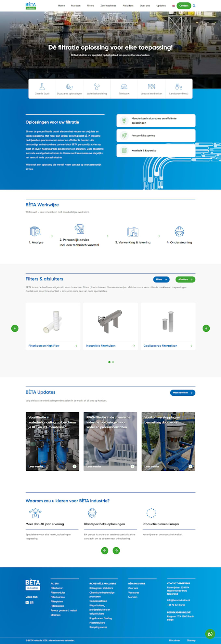The width and height of the screenshot is (221, 644).
Task: Open footer link Vacatures
Action: [x=134, y=593]
